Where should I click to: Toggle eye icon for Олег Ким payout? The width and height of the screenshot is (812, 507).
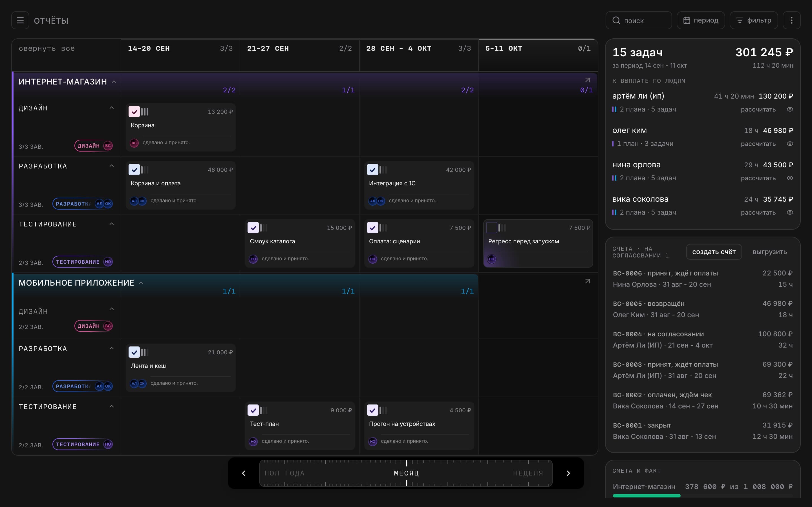pos(790,144)
